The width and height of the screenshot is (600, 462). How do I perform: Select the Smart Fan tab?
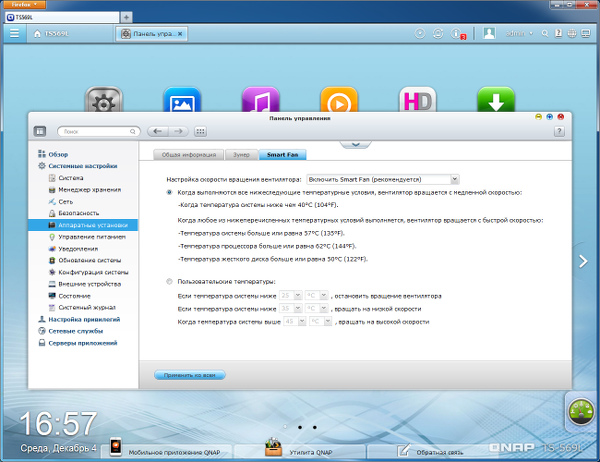tap(282, 155)
